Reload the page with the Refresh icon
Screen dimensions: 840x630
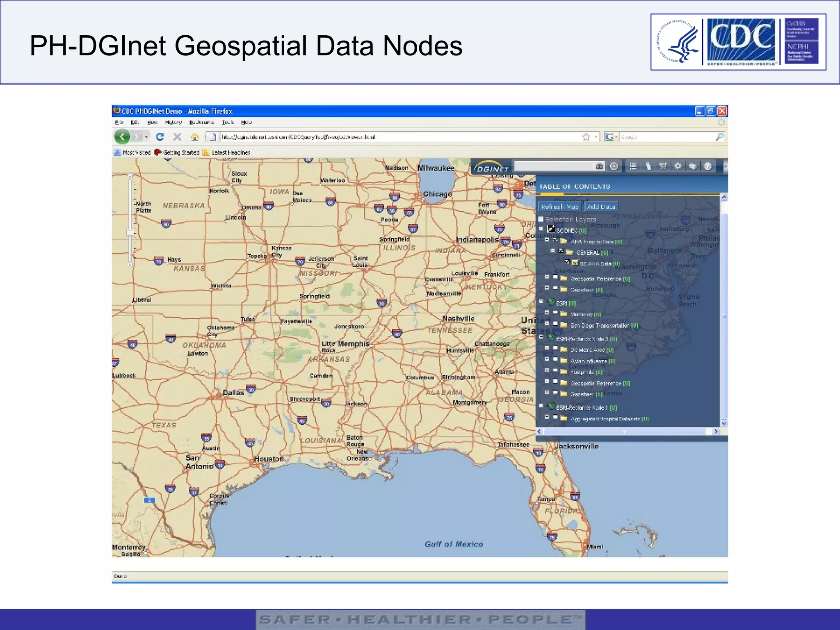point(160,137)
